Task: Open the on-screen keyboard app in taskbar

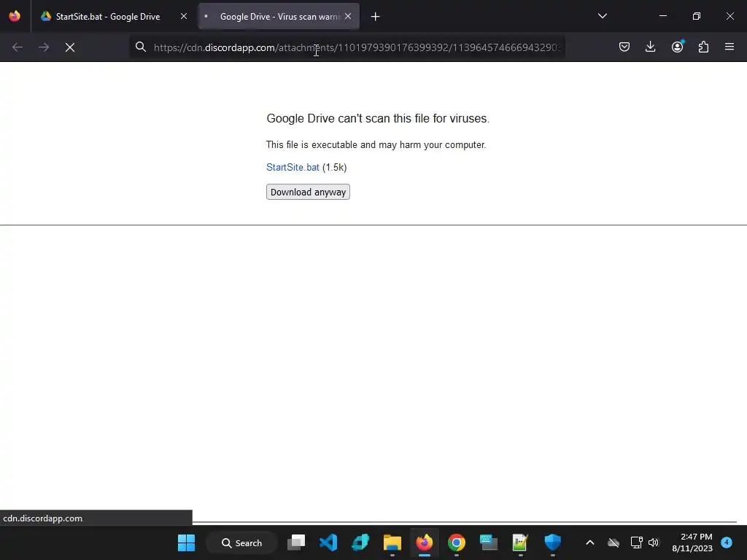Action: (488, 542)
